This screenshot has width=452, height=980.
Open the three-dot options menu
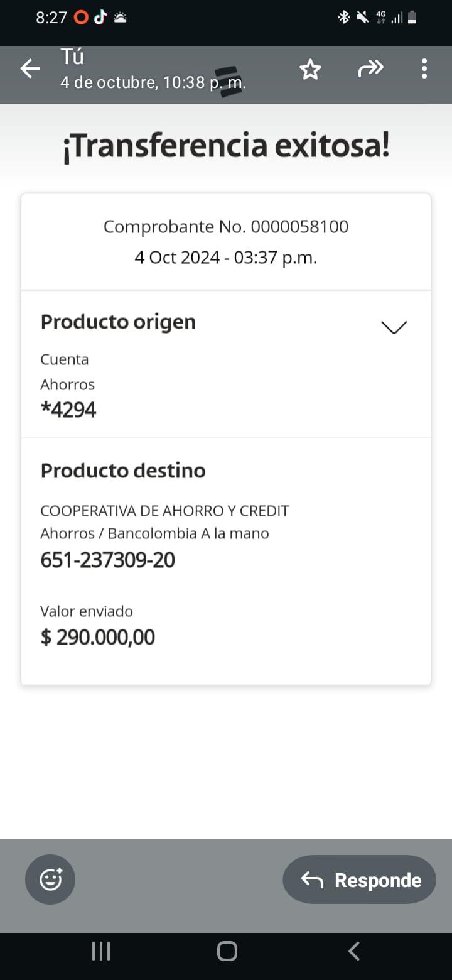(x=424, y=68)
